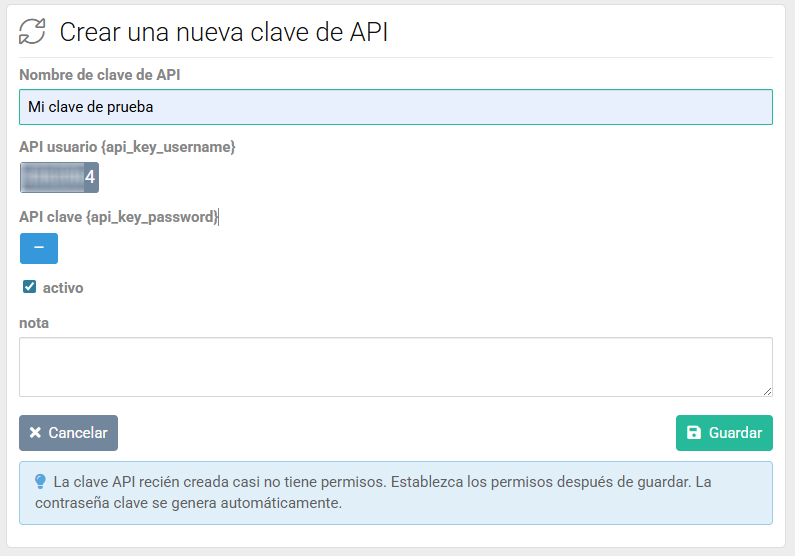Screen dimensions: 795x556
Task: Click the 'nota' field label
Action: (x=34, y=323)
